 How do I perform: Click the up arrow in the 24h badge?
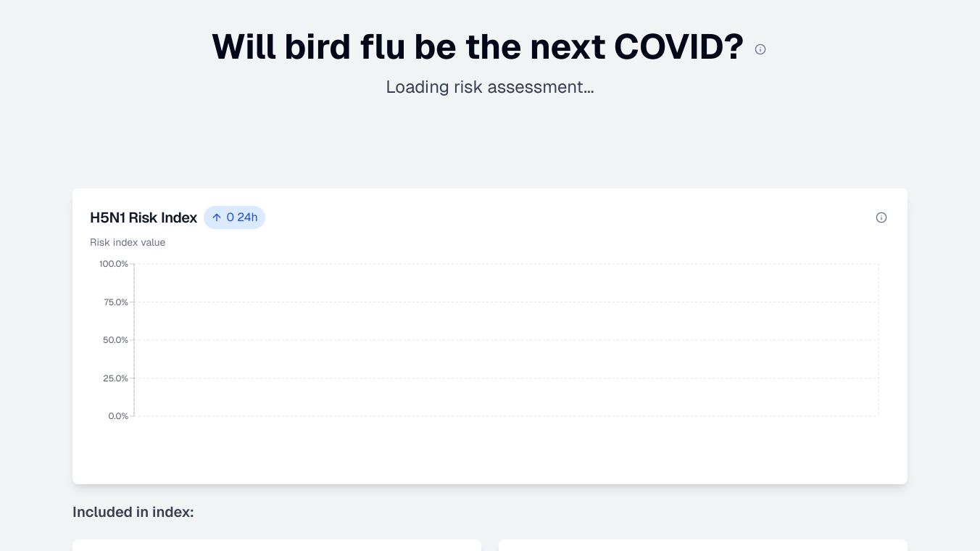217,217
